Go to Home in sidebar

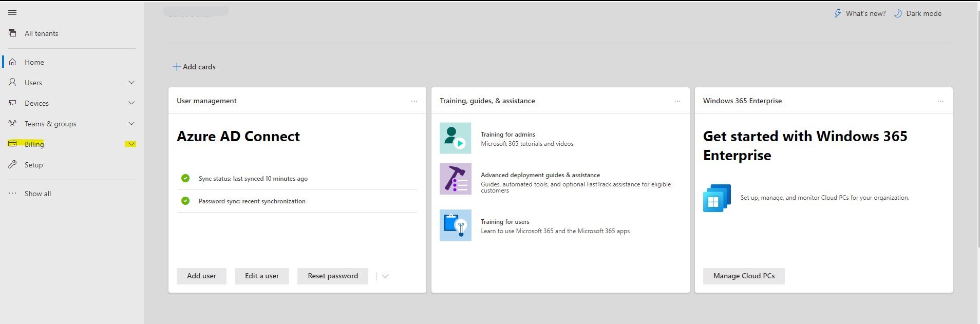34,62
